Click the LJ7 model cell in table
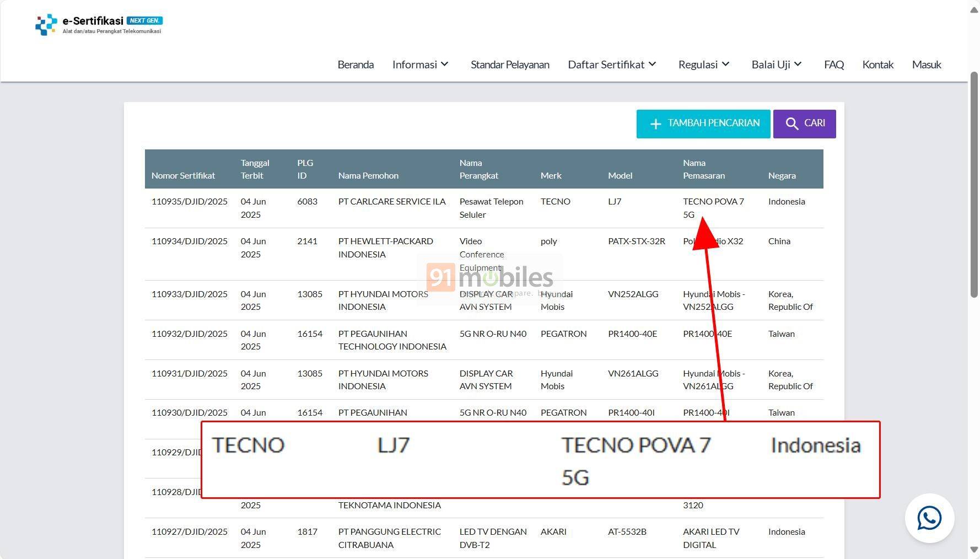 pos(615,201)
